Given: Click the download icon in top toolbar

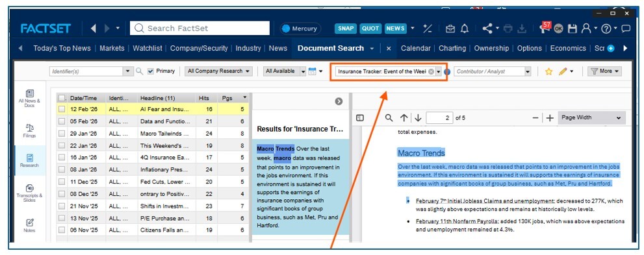Looking at the screenshot, I should (x=522, y=29).
